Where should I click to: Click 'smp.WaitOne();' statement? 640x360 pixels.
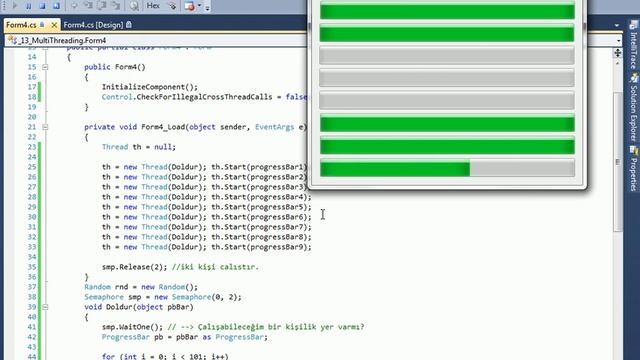click(x=132, y=327)
